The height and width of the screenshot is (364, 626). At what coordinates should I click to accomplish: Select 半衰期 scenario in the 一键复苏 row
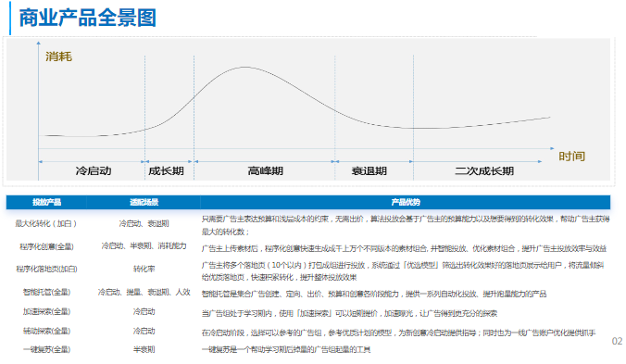pos(144,349)
